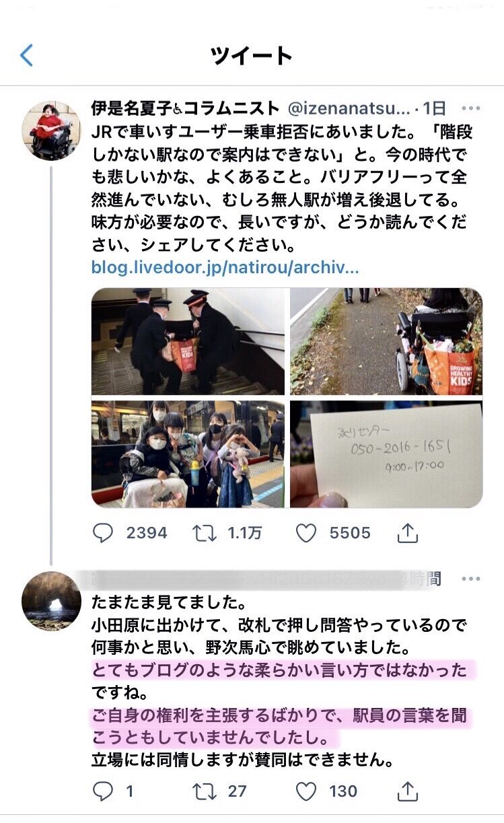Open the cave photo avatar of replier
The height and width of the screenshot is (823, 504).
point(51,602)
